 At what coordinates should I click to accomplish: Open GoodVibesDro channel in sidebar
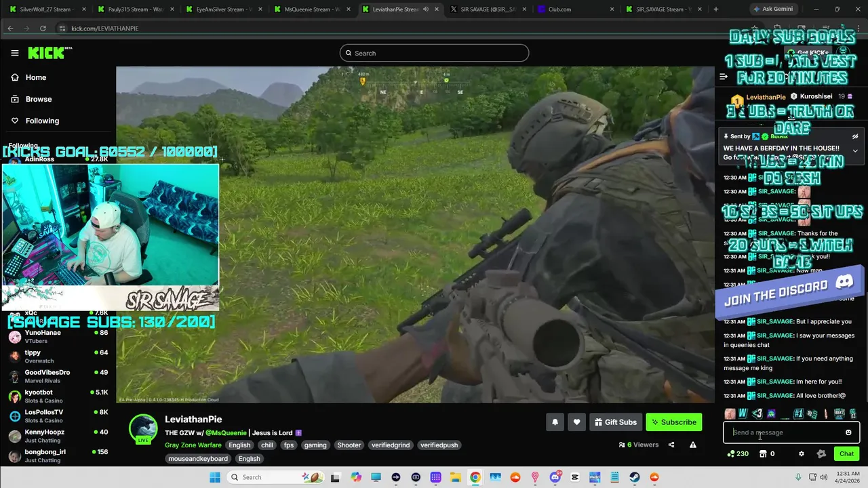tap(58, 376)
